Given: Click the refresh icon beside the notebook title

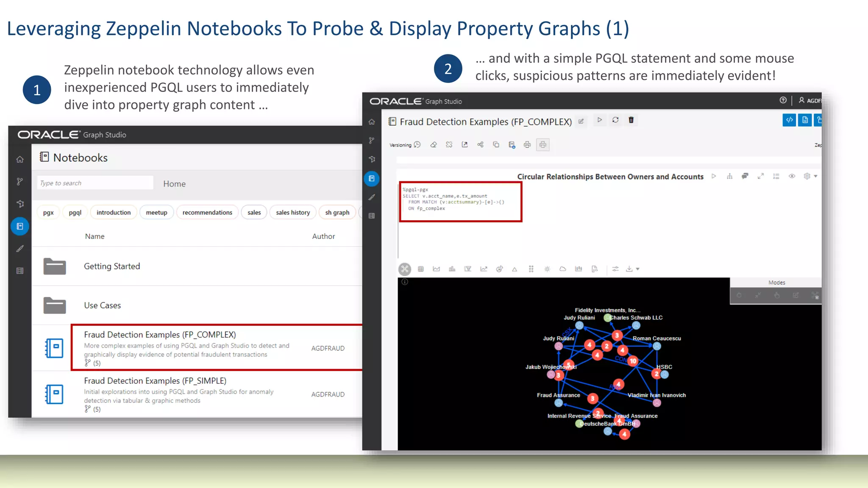Looking at the screenshot, I should 615,120.
